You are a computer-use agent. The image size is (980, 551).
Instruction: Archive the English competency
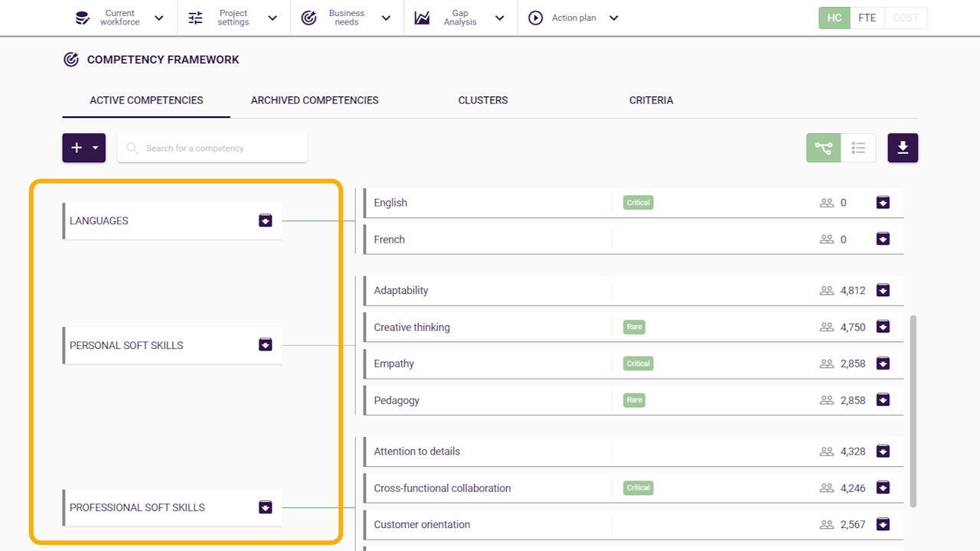coord(883,203)
